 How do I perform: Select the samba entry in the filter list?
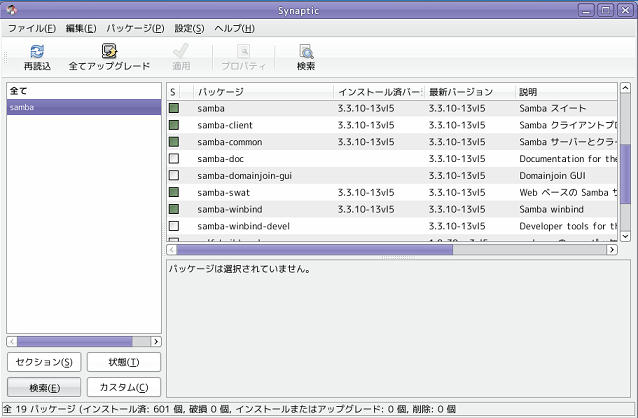[84, 107]
